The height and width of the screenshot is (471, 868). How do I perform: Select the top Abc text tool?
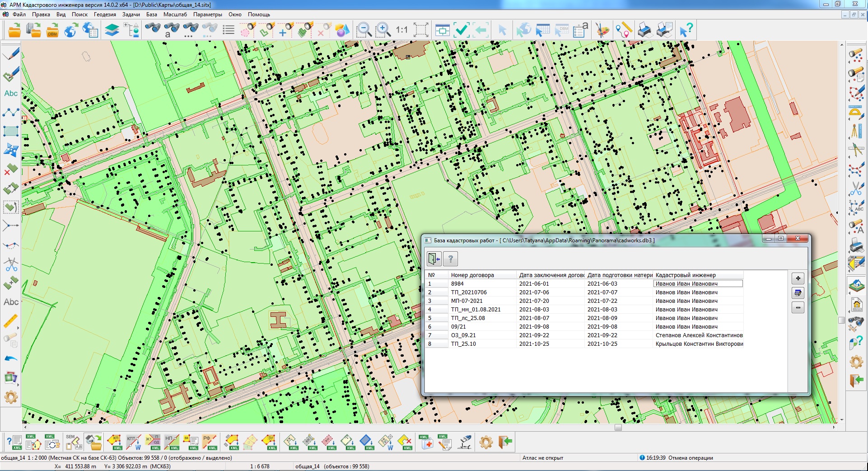pyautogui.click(x=11, y=94)
